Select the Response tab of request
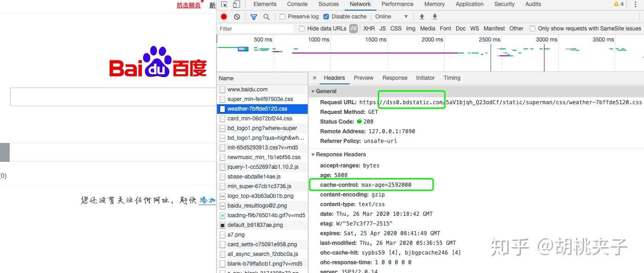This screenshot has height=273, width=644. 395,78
